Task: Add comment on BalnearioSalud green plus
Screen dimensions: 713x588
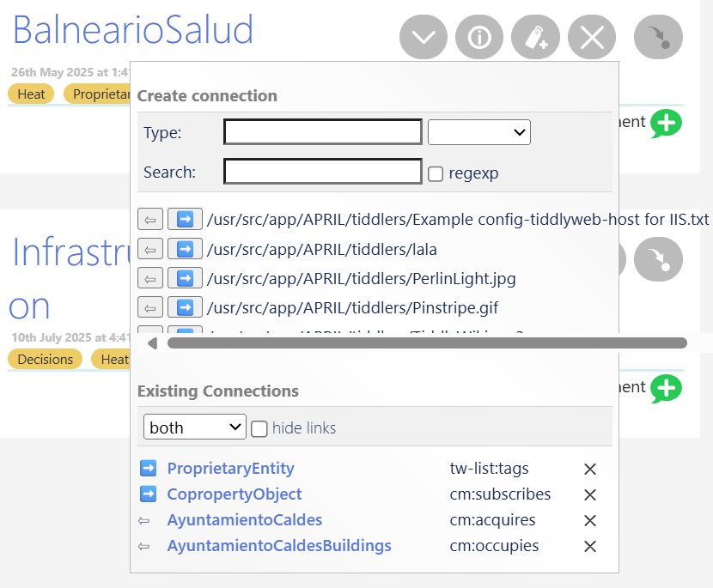Action: point(666,123)
